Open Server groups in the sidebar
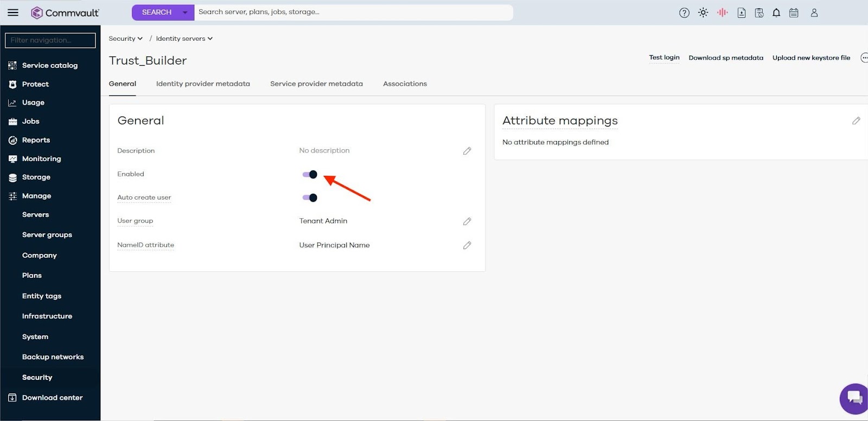Viewport: 868px width, 421px height. (47, 235)
